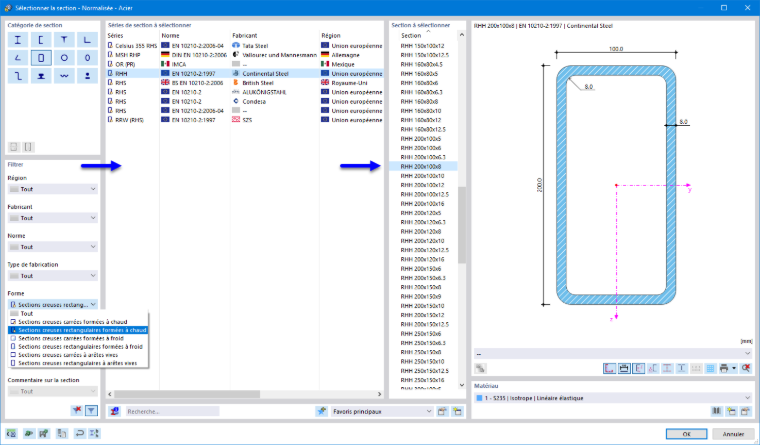Open the dropdown below the section preview
This screenshot has height=445, width=760.
613,353
